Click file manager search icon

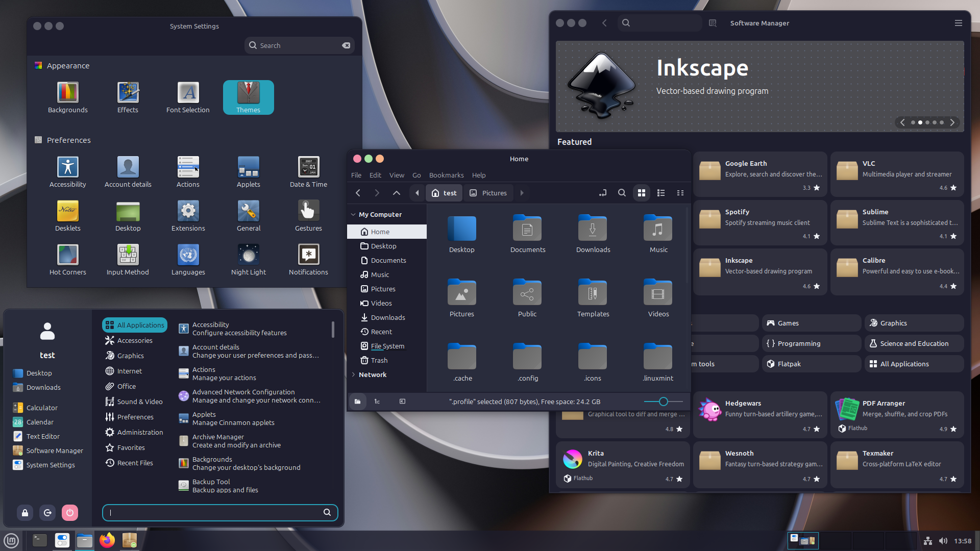point(622,193)
